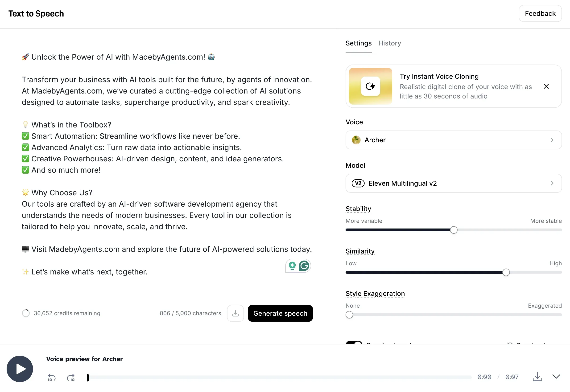Click the "What's in the Toolbox?" line

point(71,125)
